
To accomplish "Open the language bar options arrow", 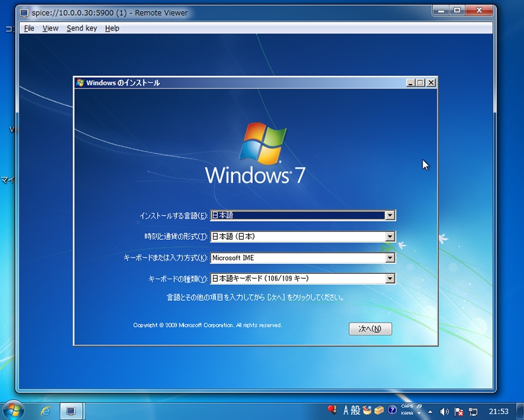I will pos(419,413).
